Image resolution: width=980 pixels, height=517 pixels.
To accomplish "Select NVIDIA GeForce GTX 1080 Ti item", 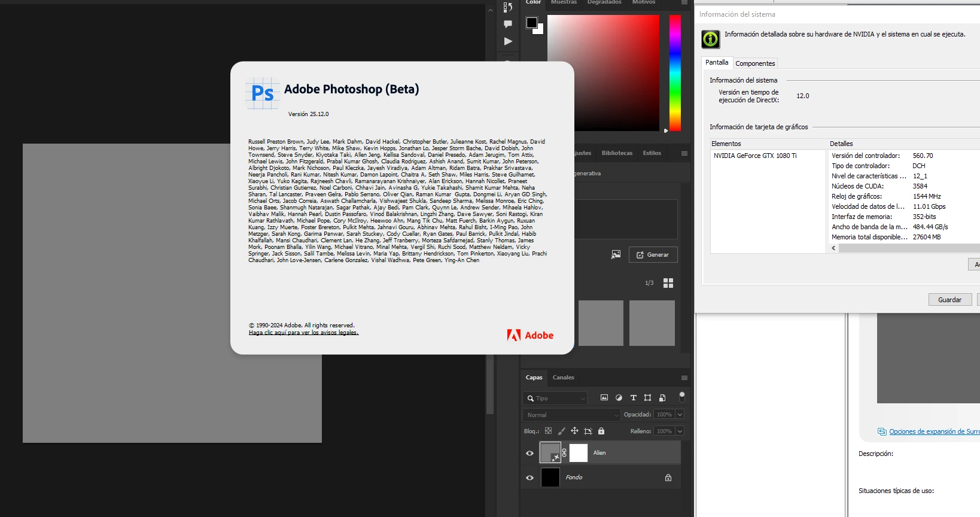I will pyautogui.click(x=755, y=156).
